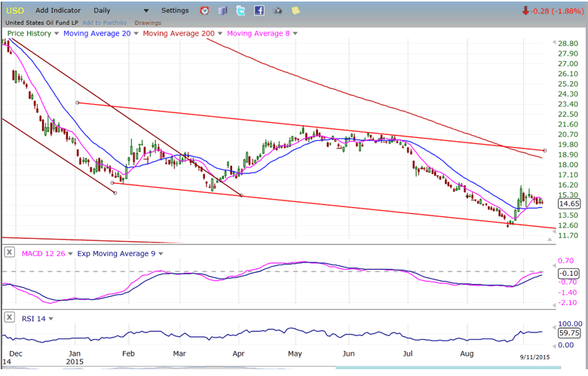Open Moving Average 20 options

[x=136, y=34]
